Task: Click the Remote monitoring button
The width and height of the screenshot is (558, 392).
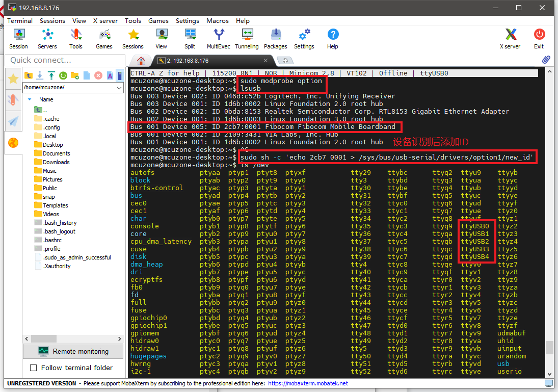Action: click(73, 351)
